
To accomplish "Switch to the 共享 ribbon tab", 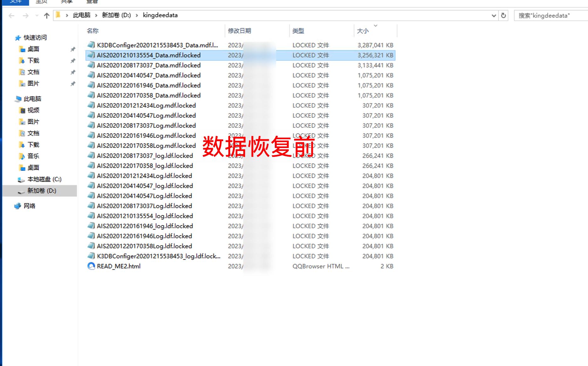I will coord(67,2).
